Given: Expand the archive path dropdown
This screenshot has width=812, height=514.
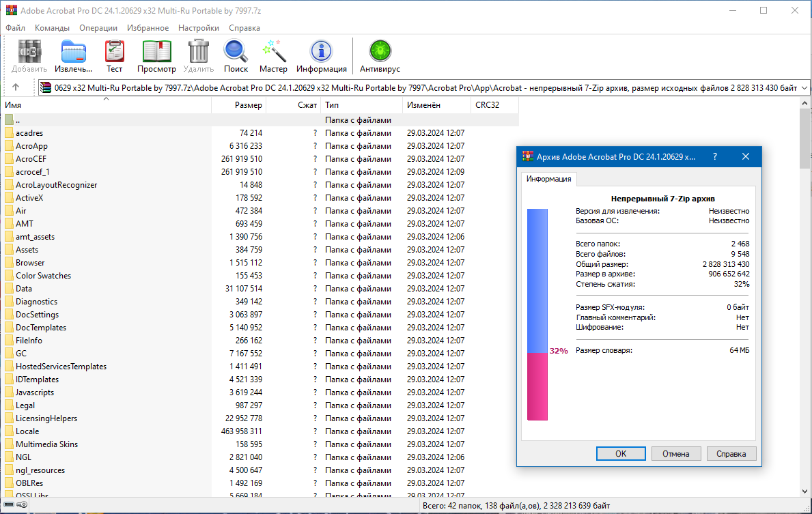Looking at the screenshot, I should click(804, 87).
